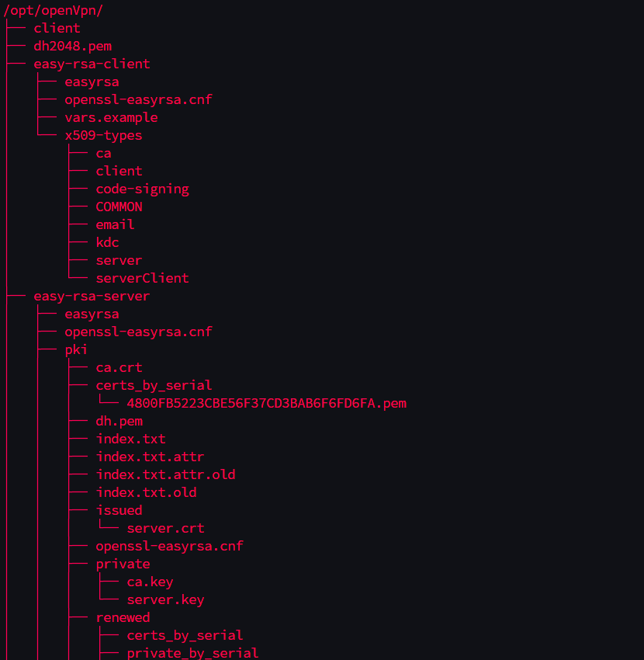Select the ca.crt file
644x660 pixels.
tap(119, 367)
